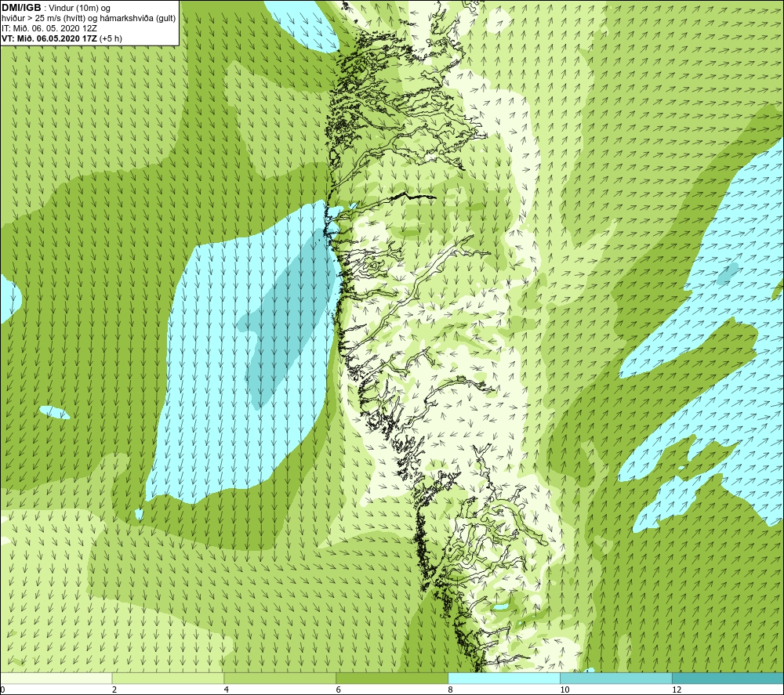Click the '(+5 h)' forecast offset text
784x695 pixels.
(111, 38)
